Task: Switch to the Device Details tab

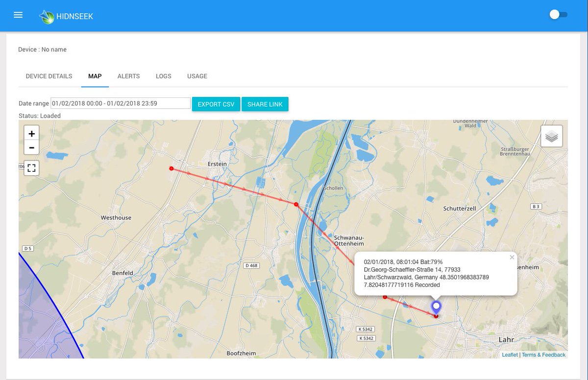Action: (49, 76)
